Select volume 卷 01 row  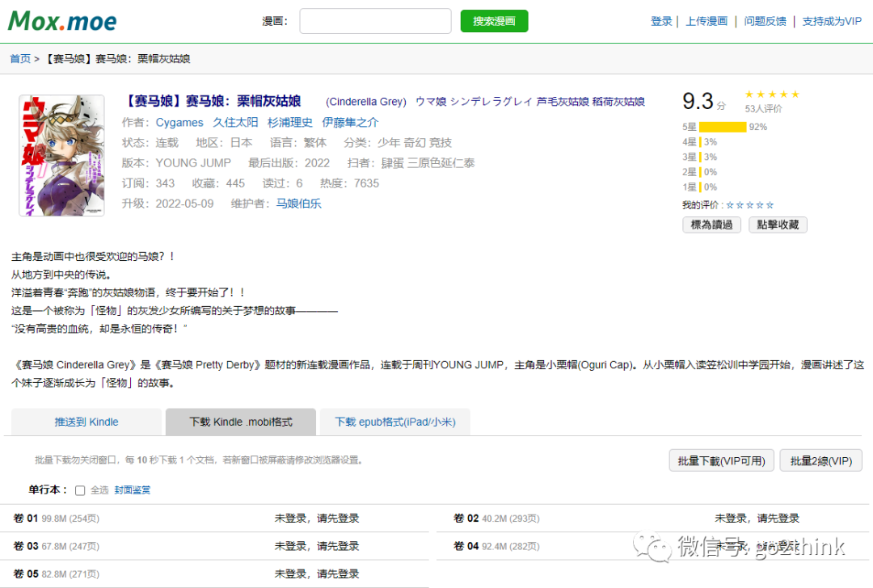coord(214,519)
